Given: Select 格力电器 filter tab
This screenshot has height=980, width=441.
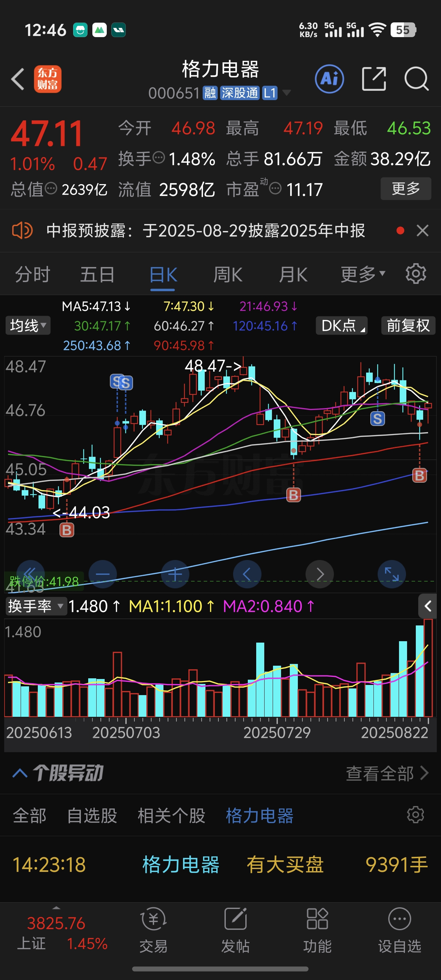Looking at the screenshot, I should 259,815.
